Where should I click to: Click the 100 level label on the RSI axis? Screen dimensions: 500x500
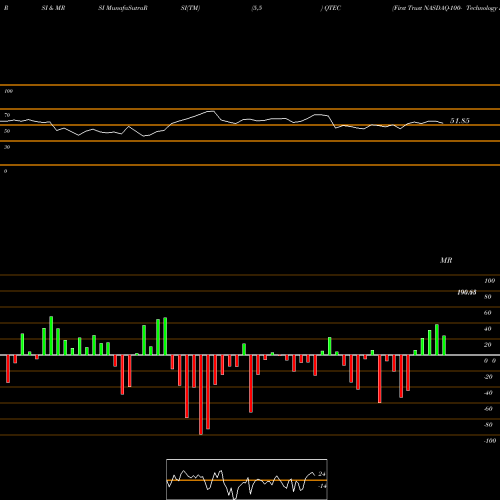click(x=8, y=91)
